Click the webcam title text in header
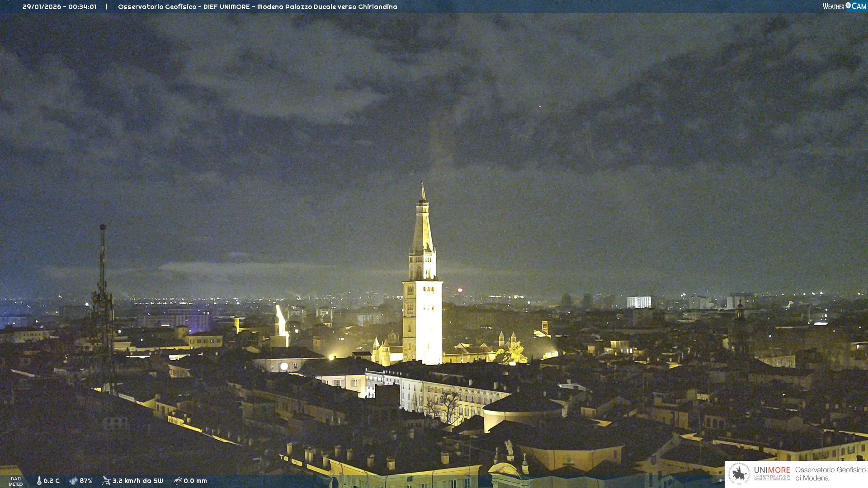Viewport: 868px width, 488px height. [x=257, y=7]
